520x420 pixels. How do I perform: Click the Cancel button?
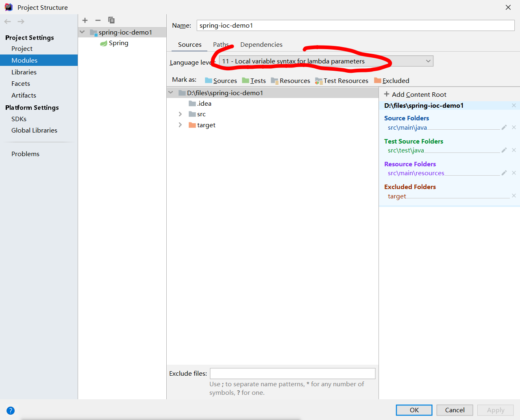(x=455, y=410)
